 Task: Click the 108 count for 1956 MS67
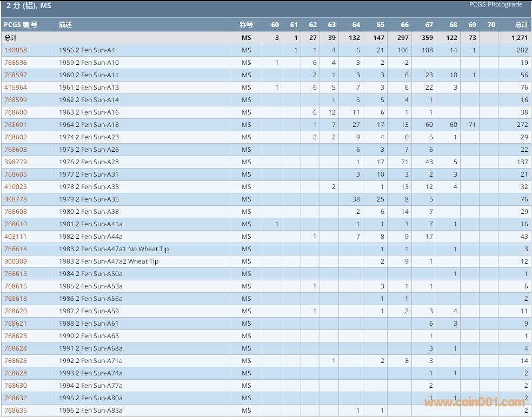(x=427, y=50)
